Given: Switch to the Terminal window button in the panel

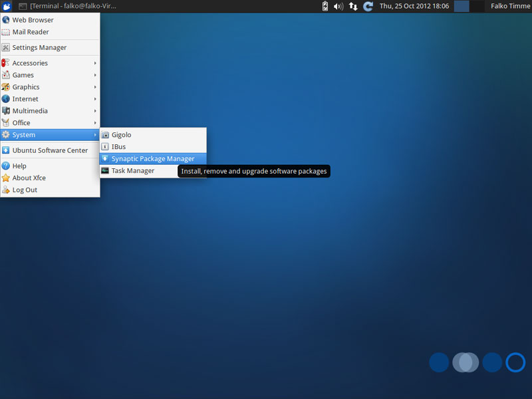Looking at the screenshot, I should click(x=68, y=6).
